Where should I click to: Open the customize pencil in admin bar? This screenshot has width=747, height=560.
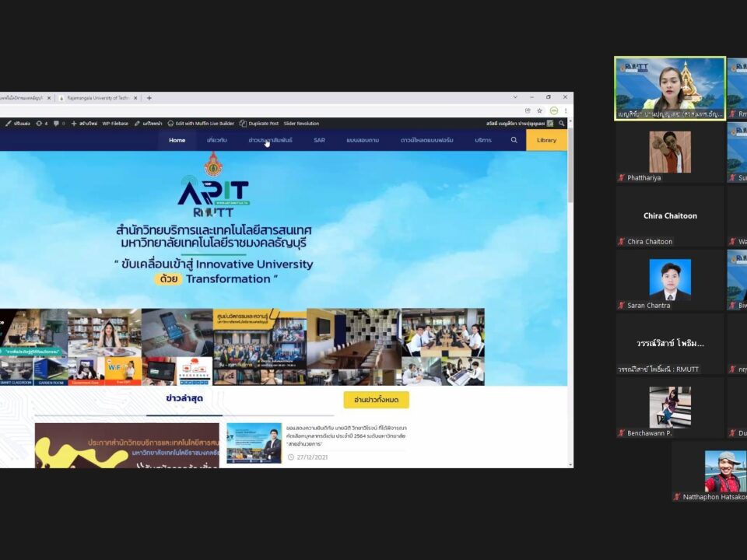point(18,124)
